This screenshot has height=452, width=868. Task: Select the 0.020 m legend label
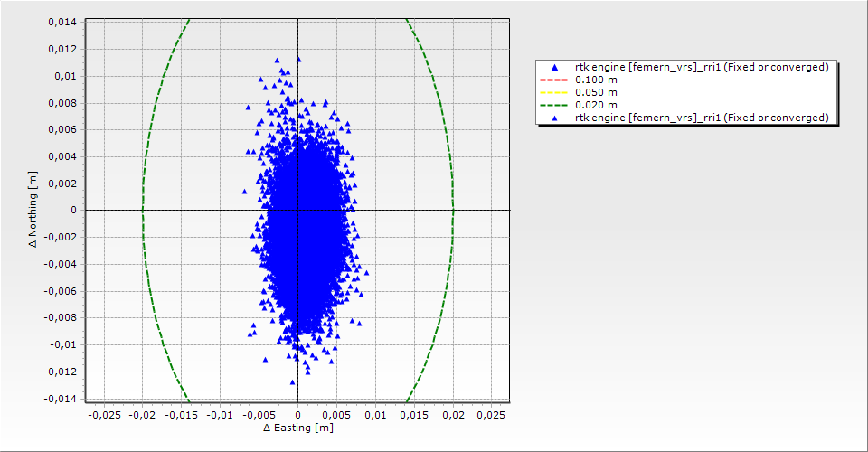(596, 105)
